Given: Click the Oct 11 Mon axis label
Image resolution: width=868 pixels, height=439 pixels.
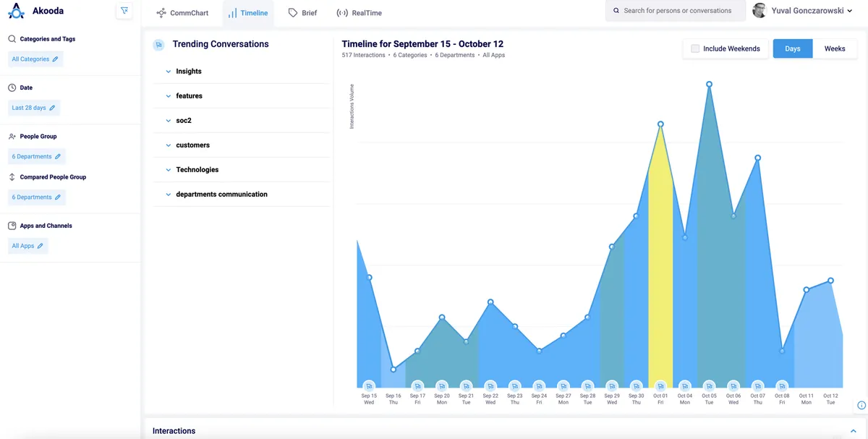Looking at the screenshot, I should pos(807,399).
